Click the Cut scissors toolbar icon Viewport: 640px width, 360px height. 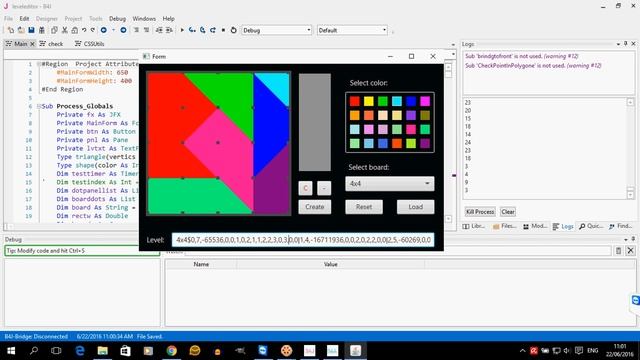pos(64,30)
